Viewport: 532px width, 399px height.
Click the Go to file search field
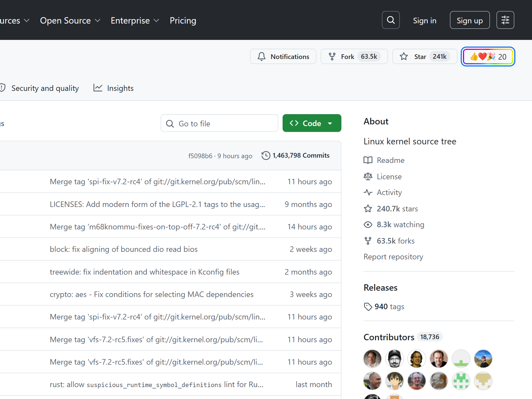pyautogui.click(x=219, y=123)
